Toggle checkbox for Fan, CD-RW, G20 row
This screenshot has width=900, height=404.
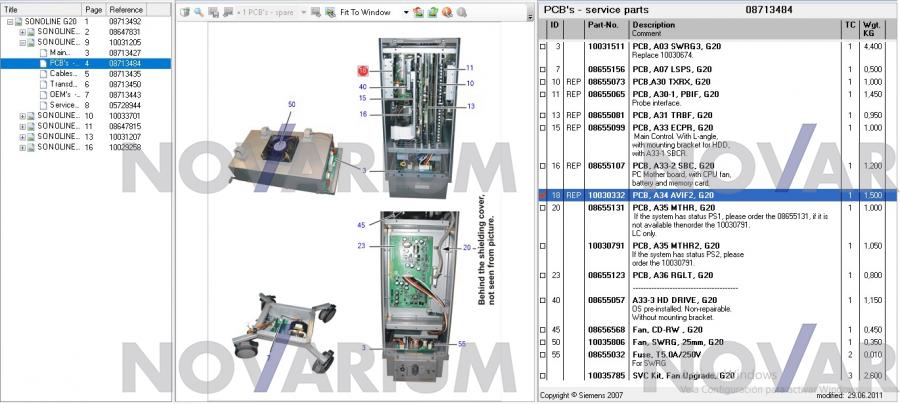[544, 328]
